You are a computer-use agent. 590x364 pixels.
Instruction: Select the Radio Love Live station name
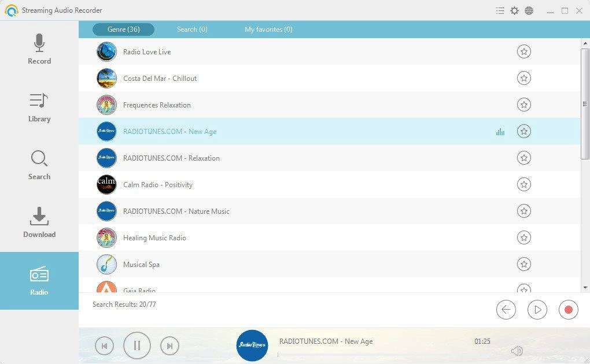(x=147, y=52)
